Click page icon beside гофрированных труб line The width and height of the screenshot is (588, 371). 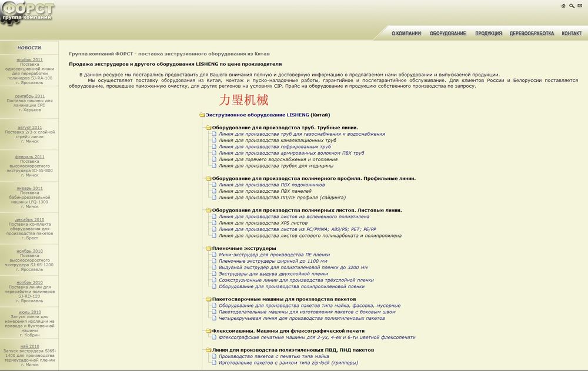[x=214, y=146]
